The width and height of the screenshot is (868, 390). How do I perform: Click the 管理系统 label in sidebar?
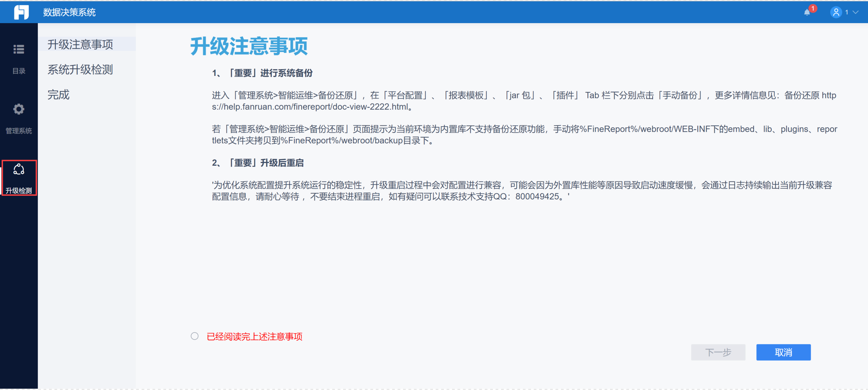(19, 131)
